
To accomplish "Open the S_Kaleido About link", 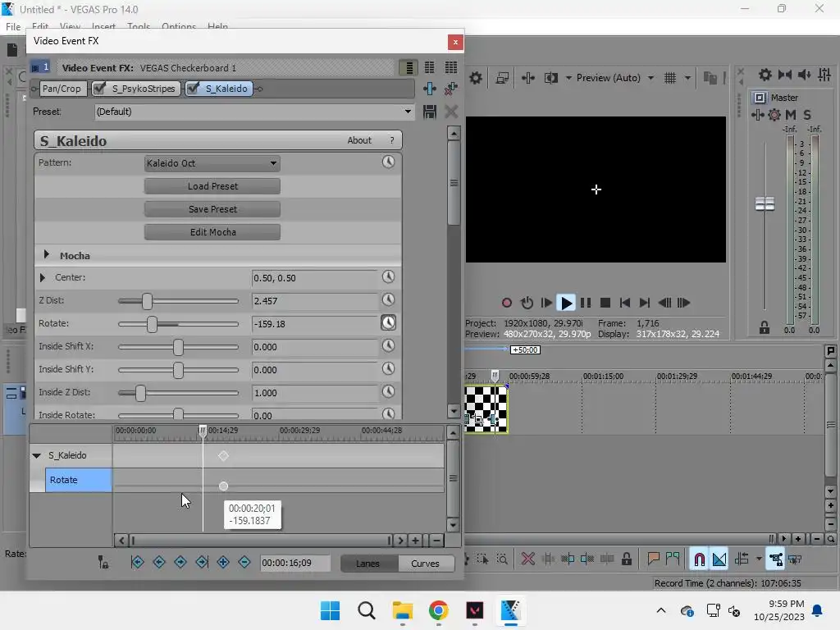I will (359, 140).
